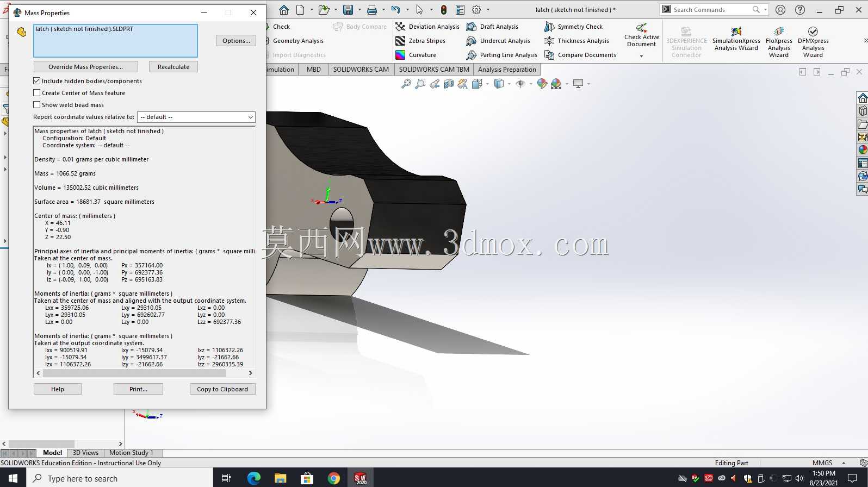This screenshot has height=487, width=868.
Task: Open the SOLIDWORKS CAM TBM tab
Action: (x=434, y=70)
